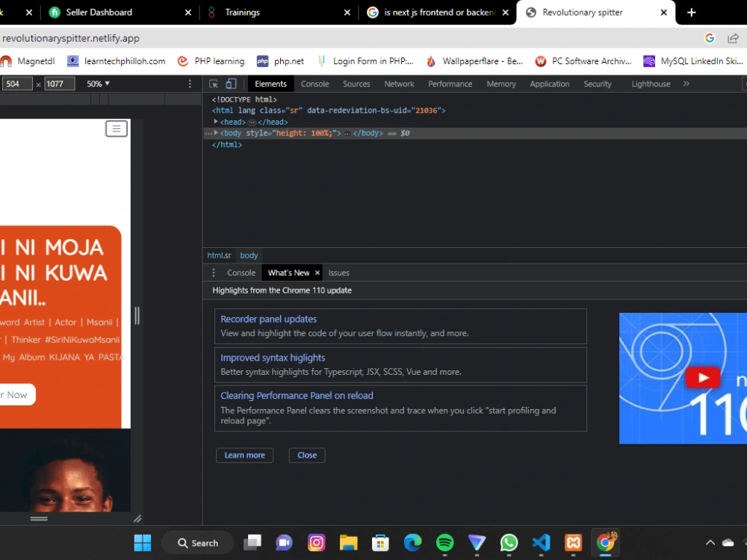Open the Lighthouse panel tab
Viewport: 747px width, 560px height.
[x=651, y=84]
